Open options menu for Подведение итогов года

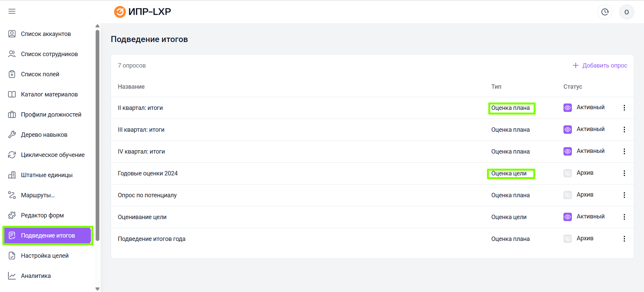click(624, 239)
